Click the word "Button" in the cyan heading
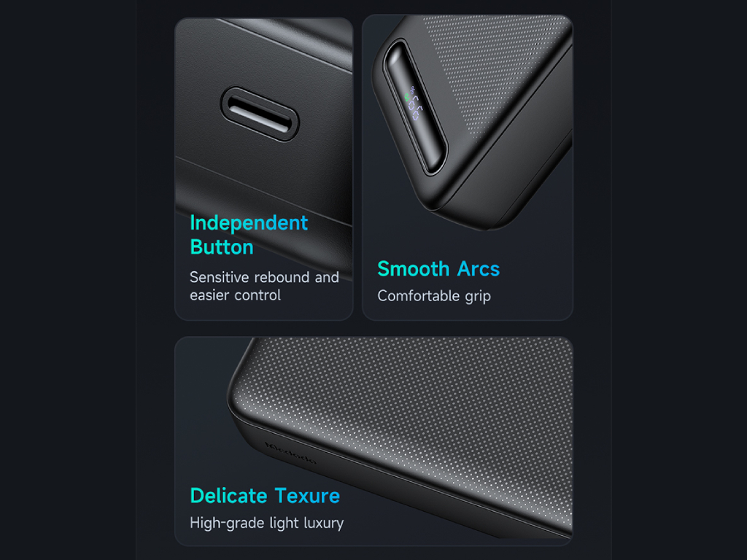The width and height of the screenshot is (747, 560). 222,247
